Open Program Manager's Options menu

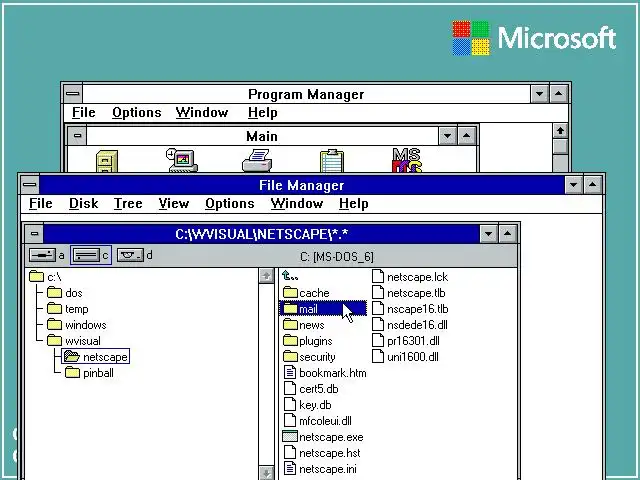(137, 112)
